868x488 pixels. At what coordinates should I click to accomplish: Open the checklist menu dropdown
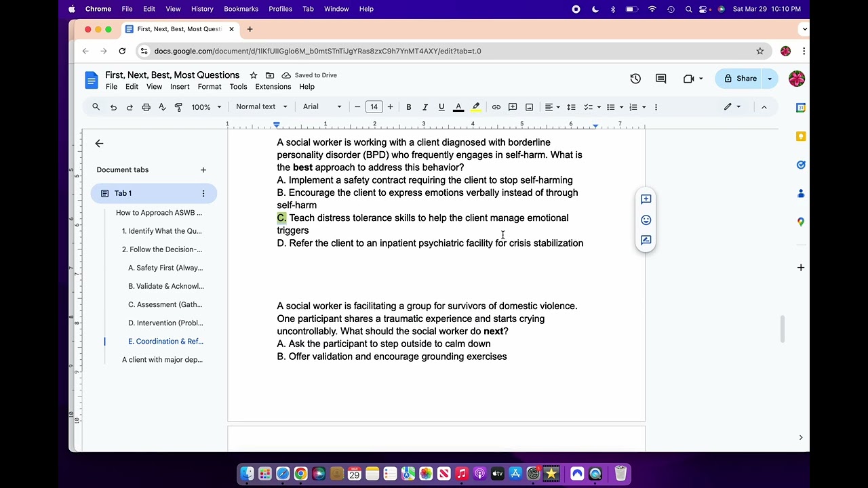(592, 107)
